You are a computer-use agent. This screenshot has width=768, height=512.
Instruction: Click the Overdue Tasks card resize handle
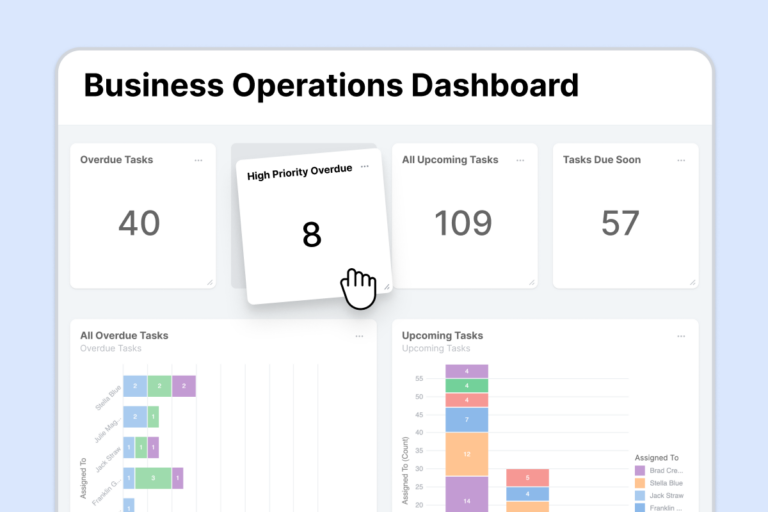pos(210,283)
